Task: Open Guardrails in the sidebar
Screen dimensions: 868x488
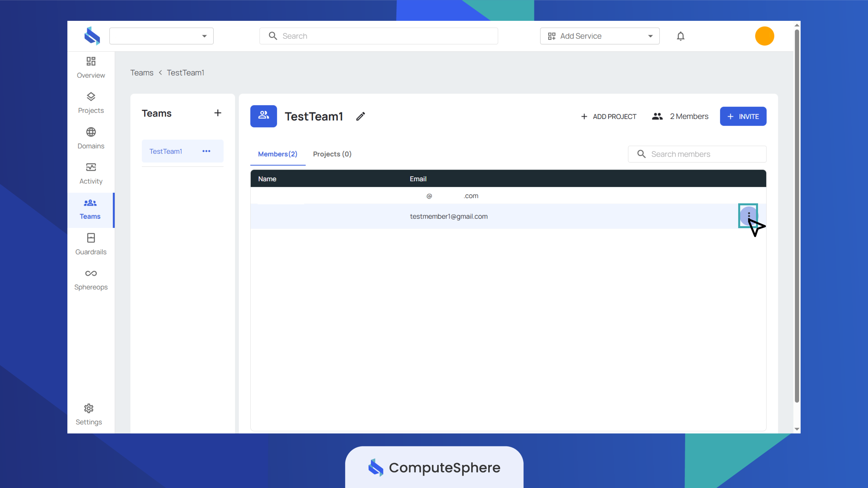Action: pyautogui.click(x=91, y=244)
